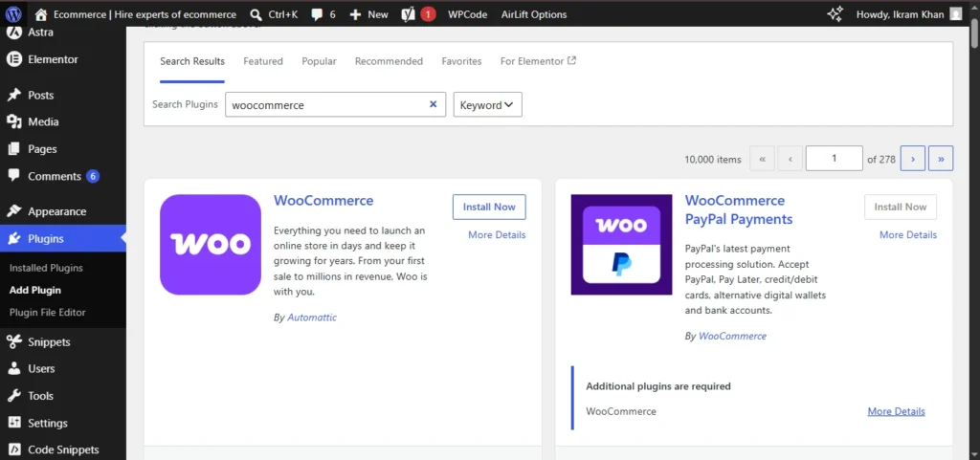Click the Appearance brush icon
Screen dimensions: 980x460
(x=13, y=211)
